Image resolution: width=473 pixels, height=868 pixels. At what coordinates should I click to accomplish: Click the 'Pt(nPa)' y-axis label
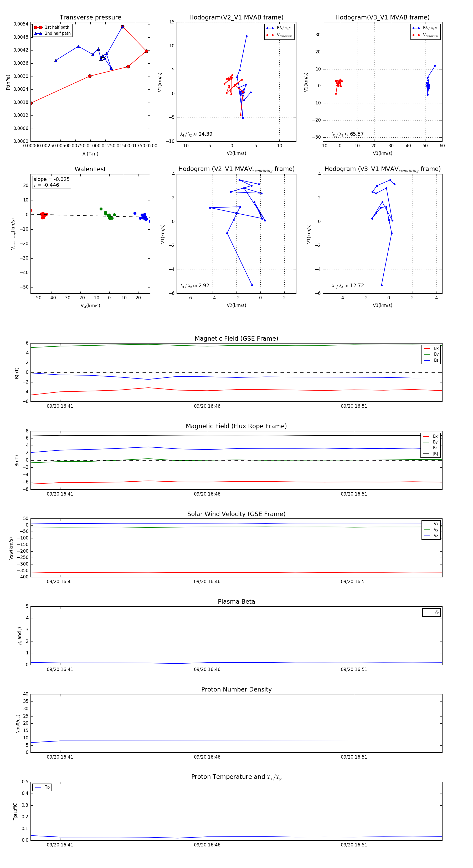point(8,82)
